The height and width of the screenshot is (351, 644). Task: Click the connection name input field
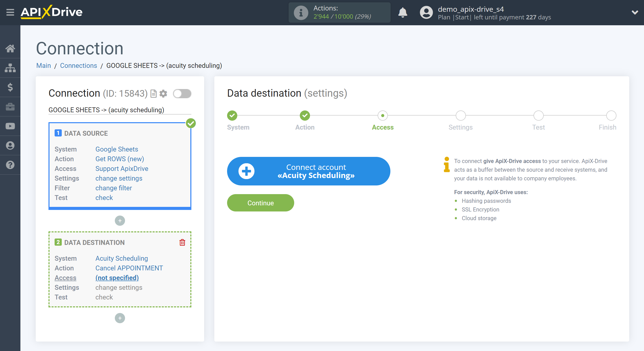(x=120, y=110)
